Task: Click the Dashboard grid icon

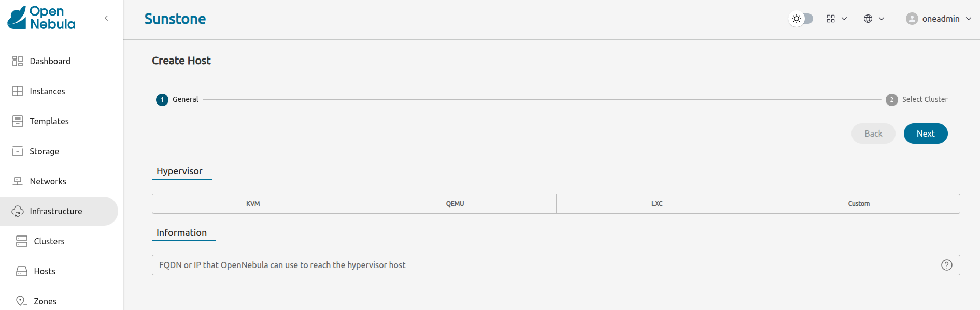Action: 18,61
